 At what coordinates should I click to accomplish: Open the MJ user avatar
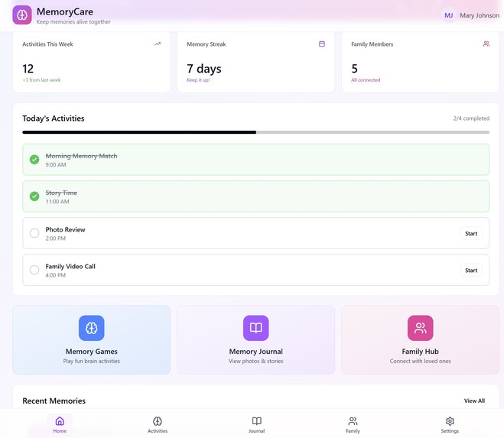(x=449, y=15)
